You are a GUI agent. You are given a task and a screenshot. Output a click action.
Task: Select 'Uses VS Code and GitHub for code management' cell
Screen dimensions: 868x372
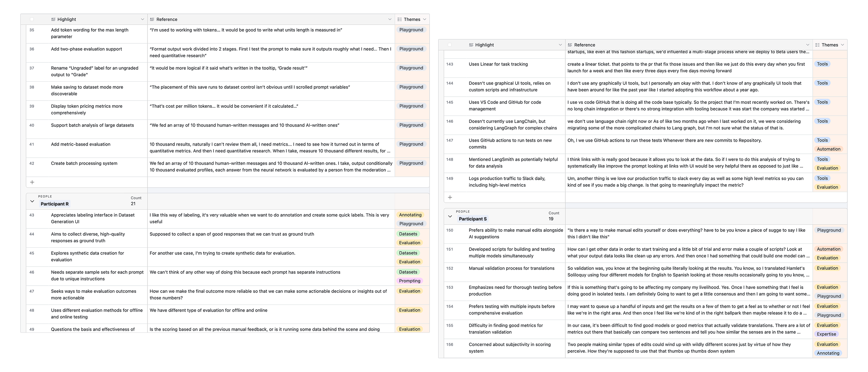516,106
